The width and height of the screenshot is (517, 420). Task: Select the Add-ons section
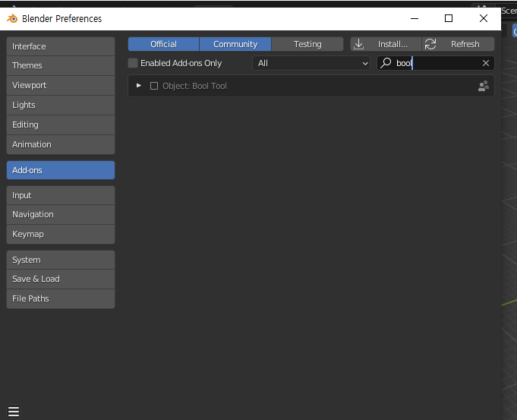pos(61,170)
